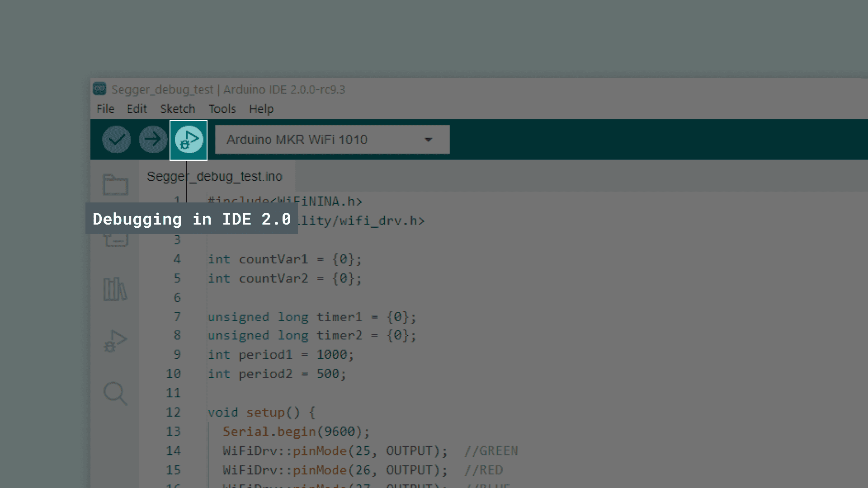Click the Serial.begin(9600) code line

click(296, 432)
